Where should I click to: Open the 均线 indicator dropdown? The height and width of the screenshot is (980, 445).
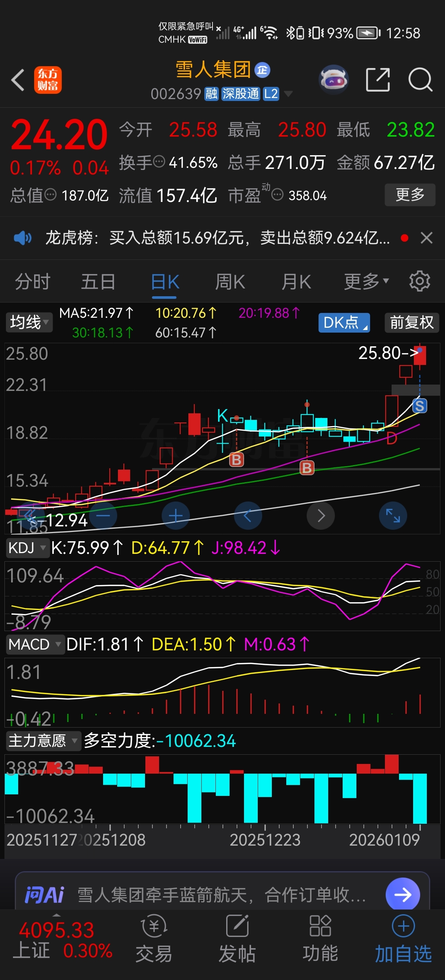29,322
